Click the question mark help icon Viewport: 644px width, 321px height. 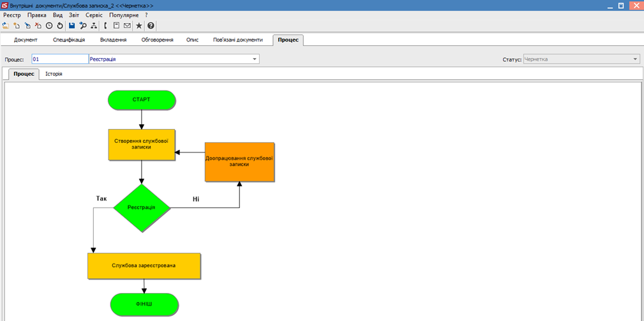pyautogui.click(x=151, y=26)
